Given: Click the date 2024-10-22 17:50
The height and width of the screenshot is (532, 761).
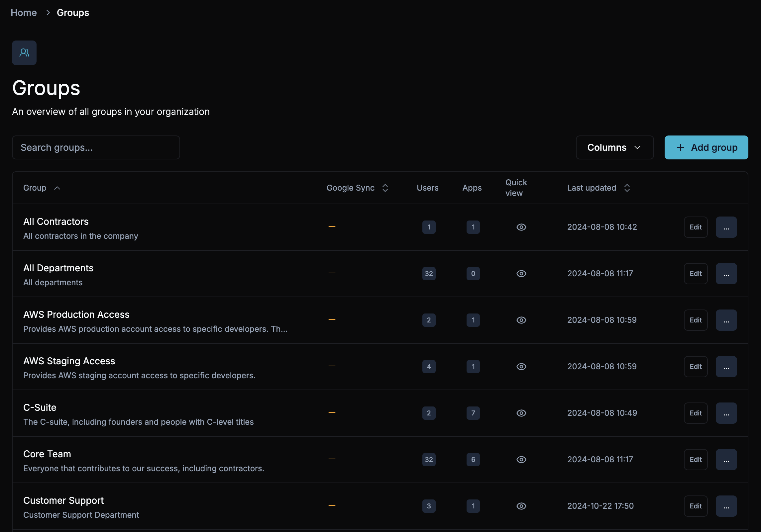Looking at the screenshot, I should coord(600,506).
